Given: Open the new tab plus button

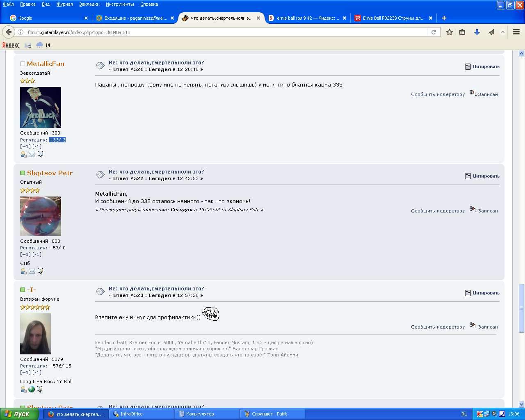Looking at the screenshot, I should tap(444, 18).
